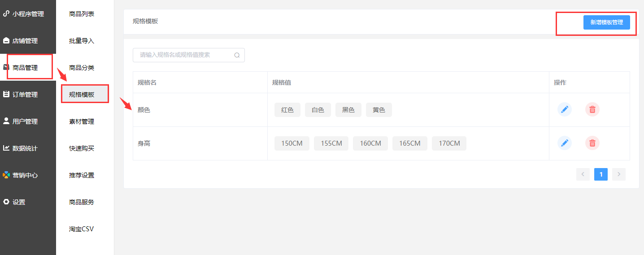Click the search magnifier icon
The height and width of the screenshot is (255, 644).
click(x=237, y=55)
